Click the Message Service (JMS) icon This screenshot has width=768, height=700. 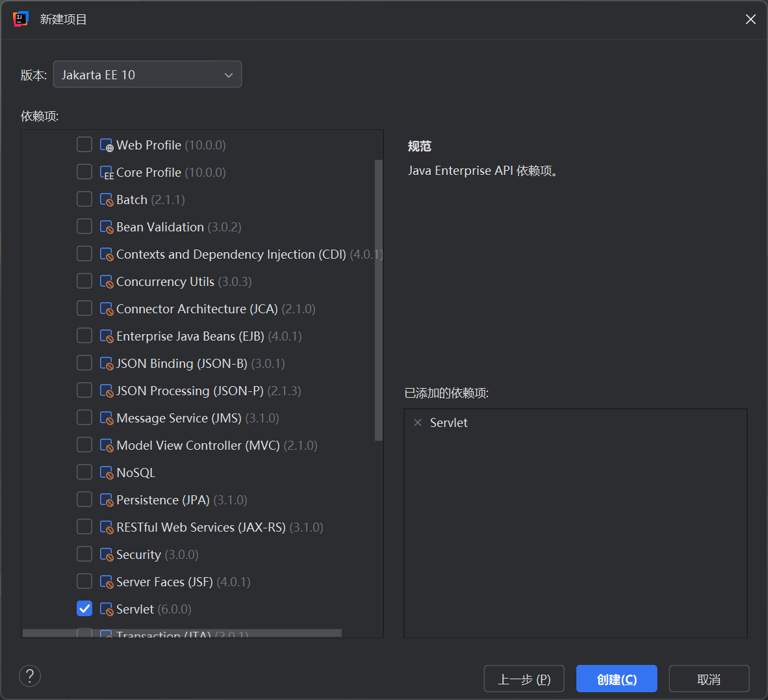[107, 419]
